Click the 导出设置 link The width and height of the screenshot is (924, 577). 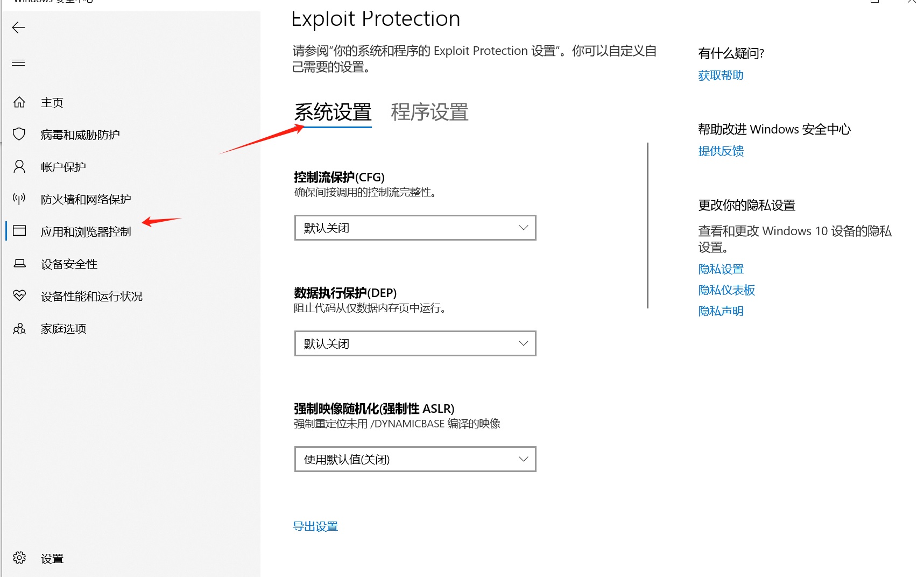[x=315, y=526]
